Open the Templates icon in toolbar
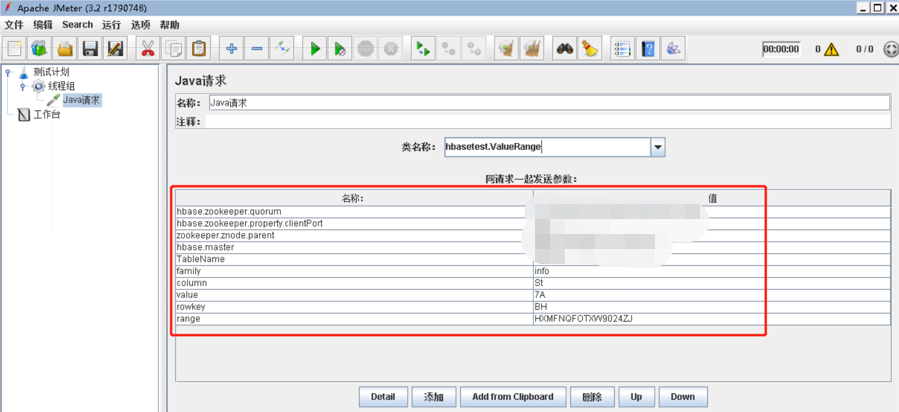Screen dimensions: 899x412 point(39,49)
